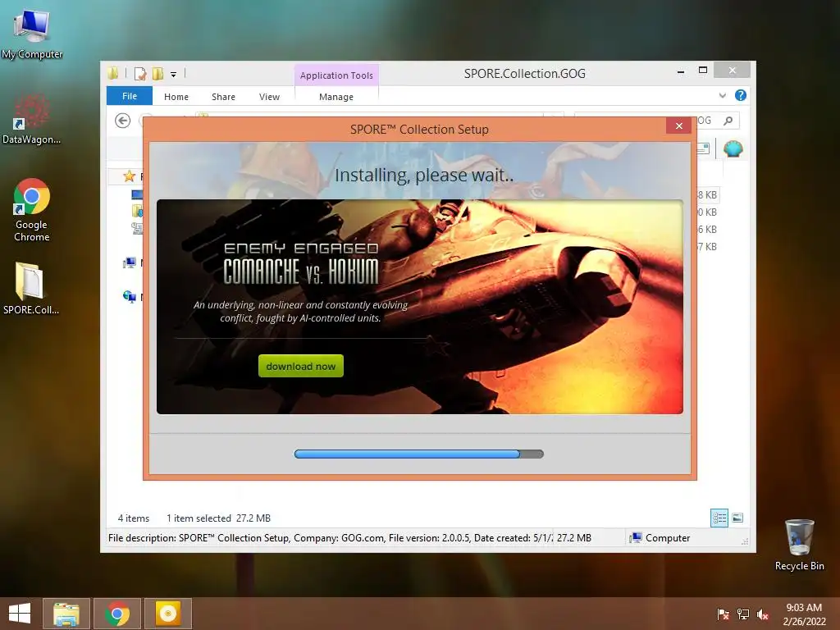Close the SPORE Collection Setup dialog
Screen dimensions: 840x630
678,126
